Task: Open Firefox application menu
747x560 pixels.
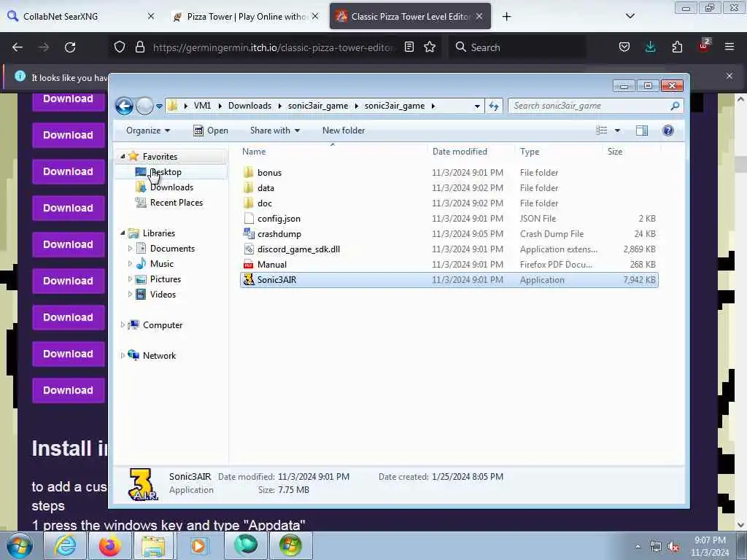Action: pyautogui.click(x=729, y=47)
